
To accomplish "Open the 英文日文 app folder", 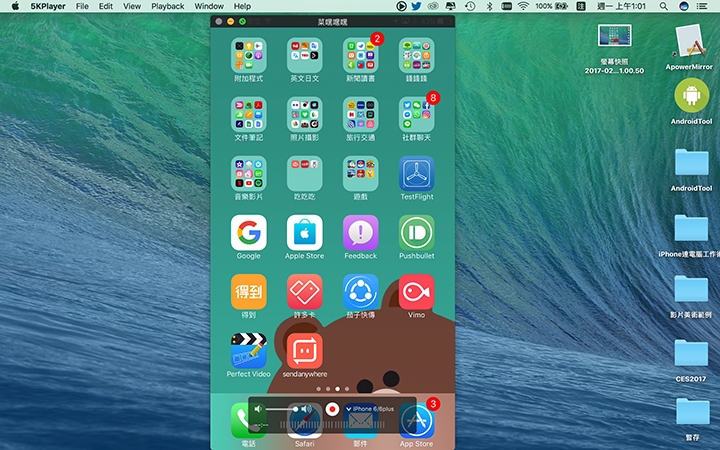I will (x=304, y=56).
